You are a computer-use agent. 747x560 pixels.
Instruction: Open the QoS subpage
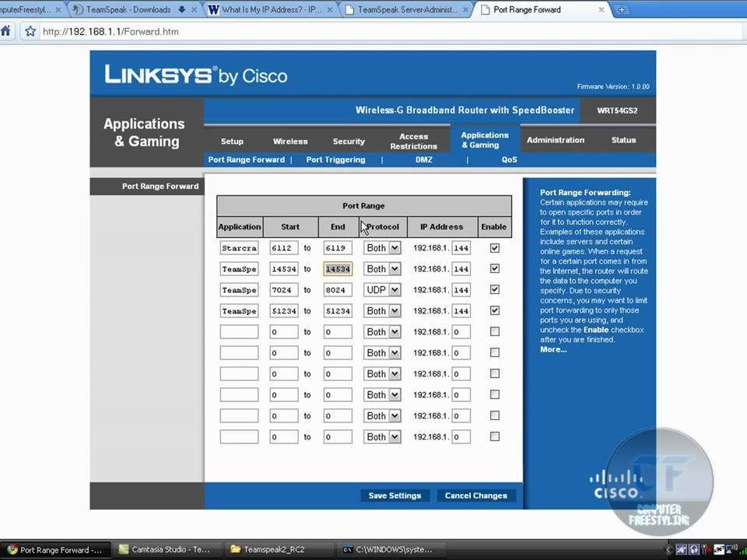point(509,159)
